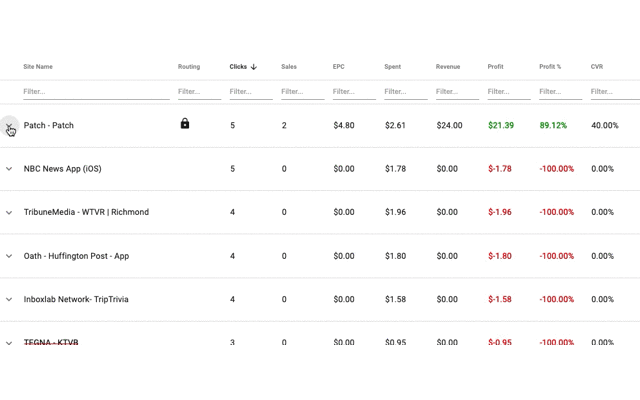Click the $24.00 revenue value

(x=449, y=125)
